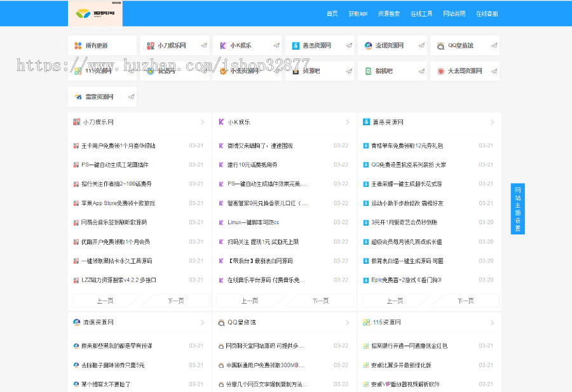The image size is (572, 392).
Task: Open article 去除鞋子臭味领券只需5元
Action: click(x=112, y=365)
